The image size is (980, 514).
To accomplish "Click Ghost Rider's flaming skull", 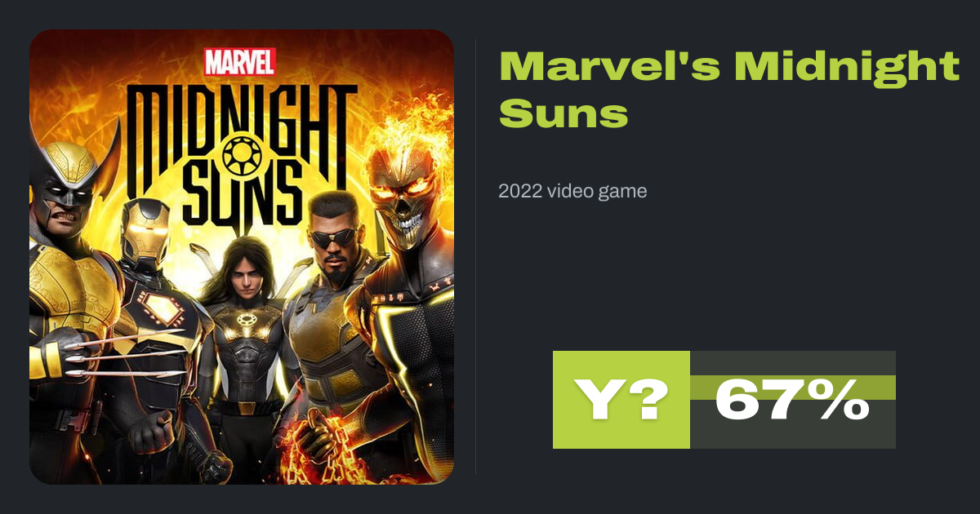I will (402, 186).
